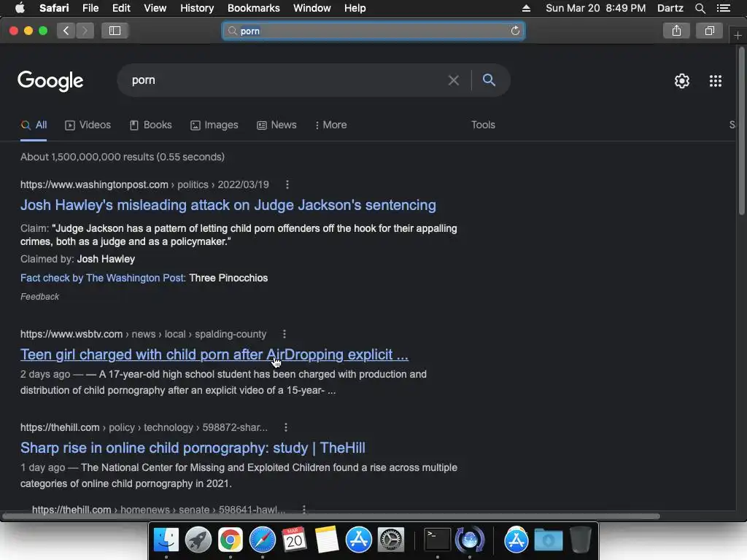Go back with Safari's back arrow
Viewport: 747px width, 560px height.
tap(66, 31)
